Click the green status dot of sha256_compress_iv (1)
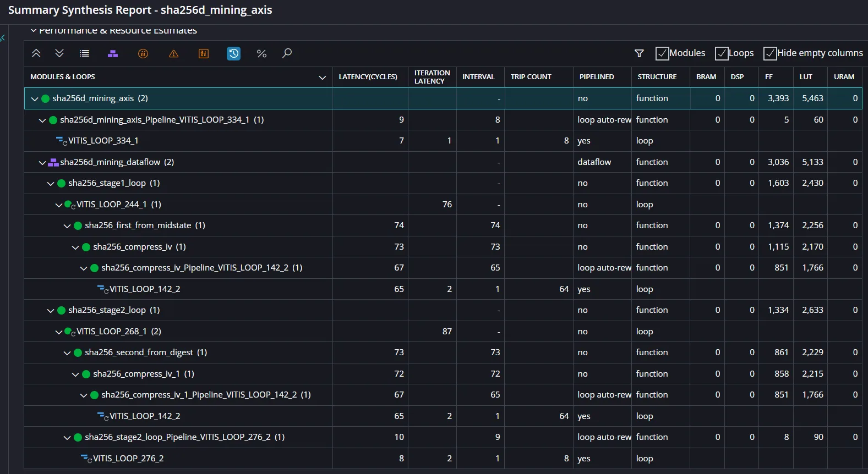The width and height of the screenshot is (868, 474). coord(86,247)
